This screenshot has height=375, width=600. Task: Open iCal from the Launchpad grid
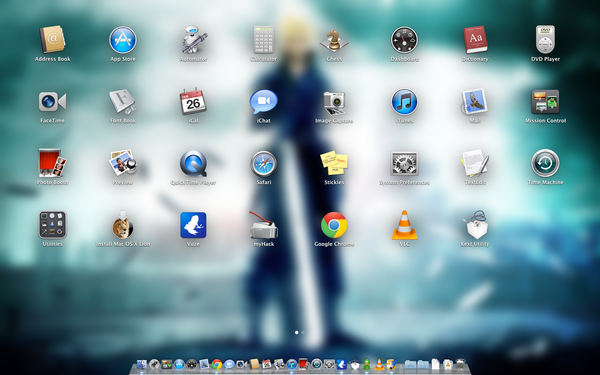[193, 101]
